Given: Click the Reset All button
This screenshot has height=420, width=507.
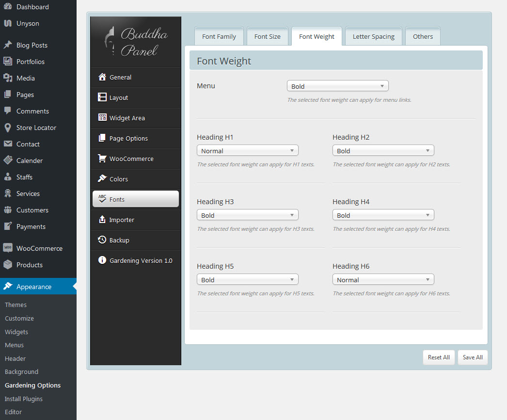Looking at the screenshot, I should (x=439, y=357).
